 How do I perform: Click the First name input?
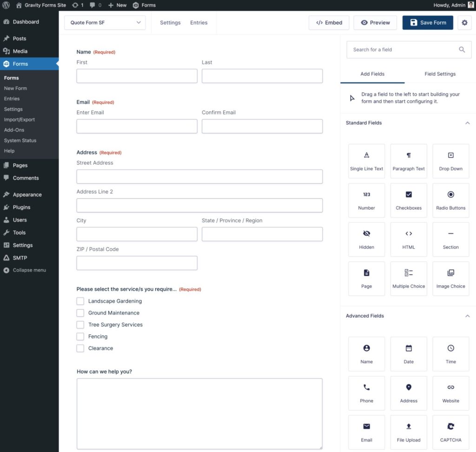(137, 76)
